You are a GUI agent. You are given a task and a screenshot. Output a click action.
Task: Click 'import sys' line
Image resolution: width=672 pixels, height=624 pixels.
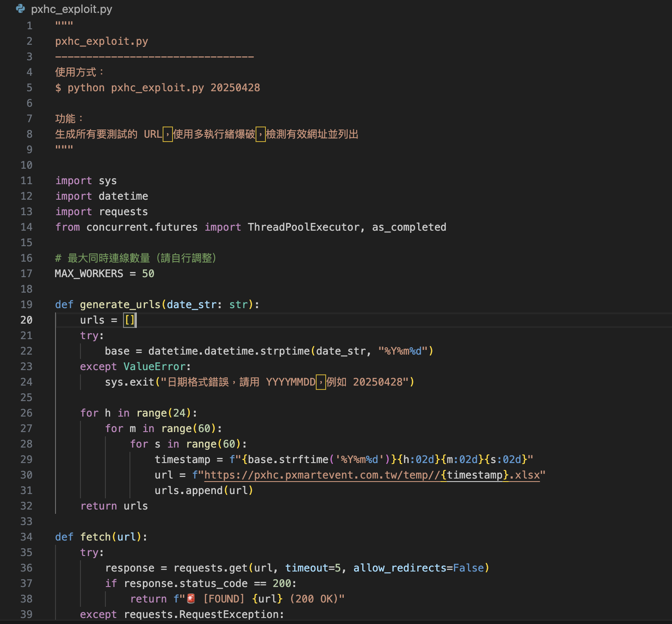click(x=86, y=181)
